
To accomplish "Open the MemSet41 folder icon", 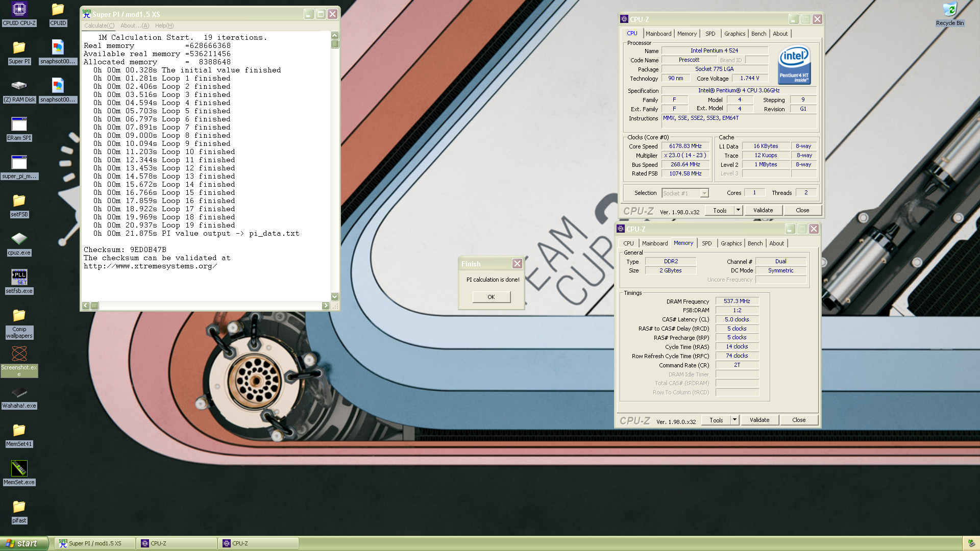I will click(x=19, y=435).
